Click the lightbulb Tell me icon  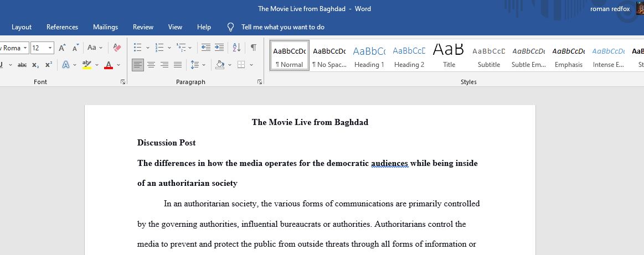tap(230, 27)
